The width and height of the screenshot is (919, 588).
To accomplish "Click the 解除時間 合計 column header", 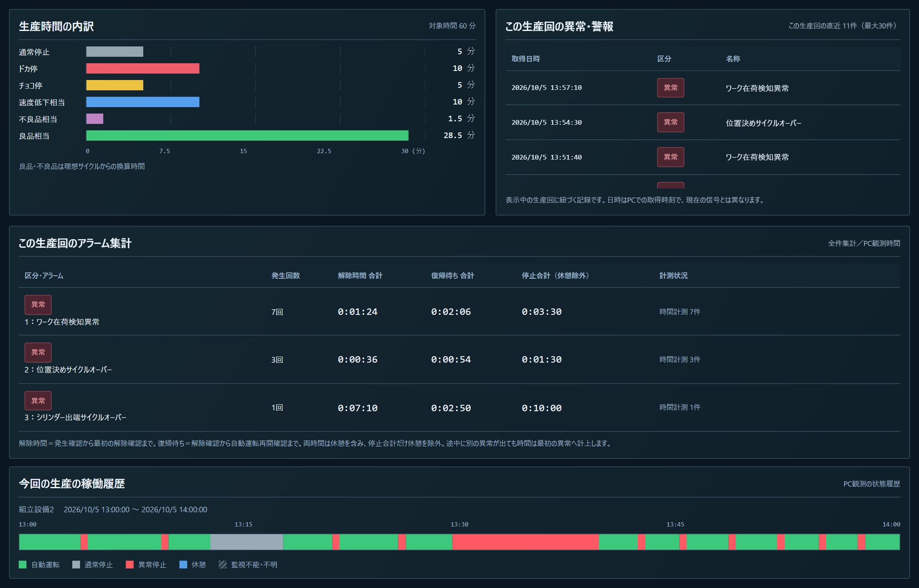I will [360, 276].
